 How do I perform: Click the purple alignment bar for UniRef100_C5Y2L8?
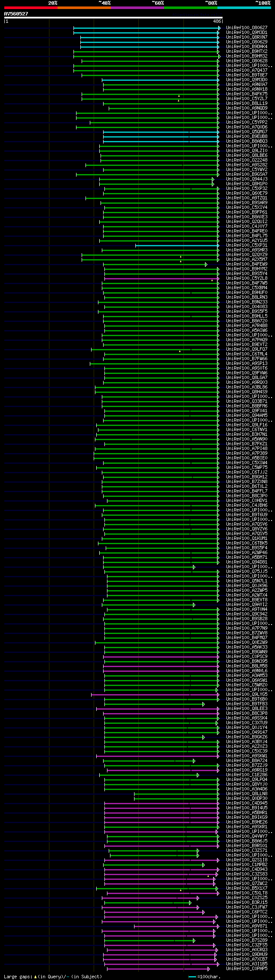pos(162,279)
